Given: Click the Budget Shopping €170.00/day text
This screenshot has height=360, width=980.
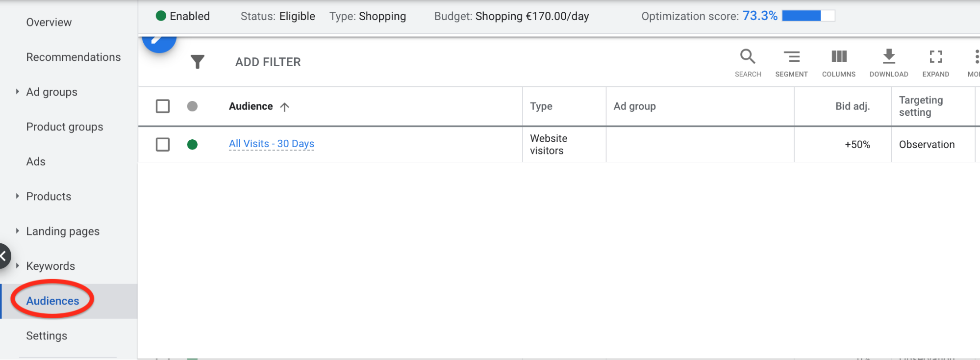Looking at the screenshot, I should coord(511,16).
